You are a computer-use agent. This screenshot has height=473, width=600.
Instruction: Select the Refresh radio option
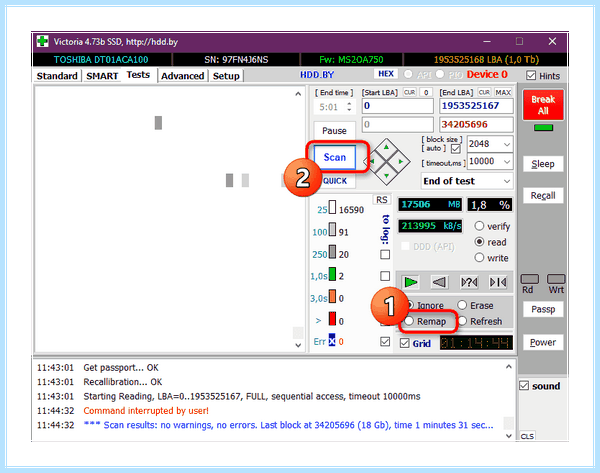[462, 321]
